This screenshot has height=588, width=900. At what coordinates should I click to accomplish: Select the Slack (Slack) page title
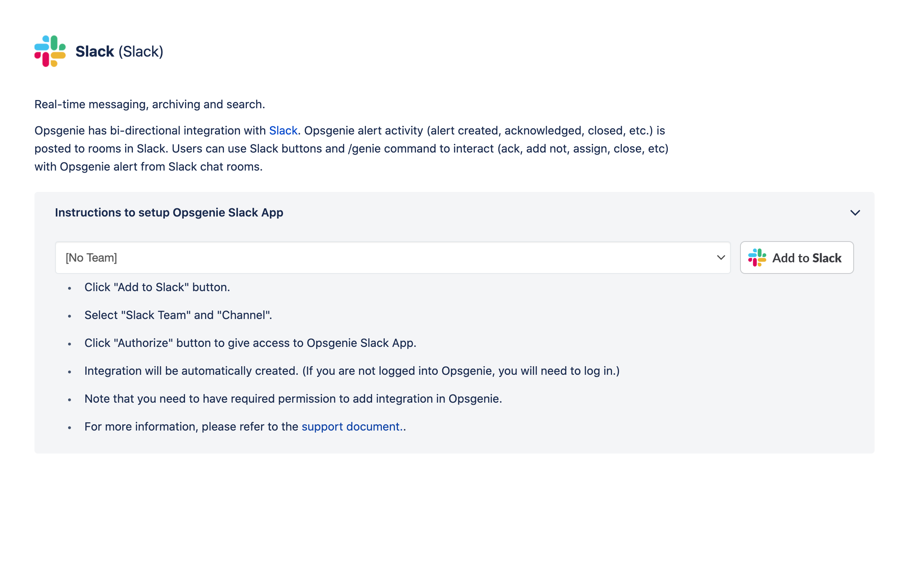[119, 51]
